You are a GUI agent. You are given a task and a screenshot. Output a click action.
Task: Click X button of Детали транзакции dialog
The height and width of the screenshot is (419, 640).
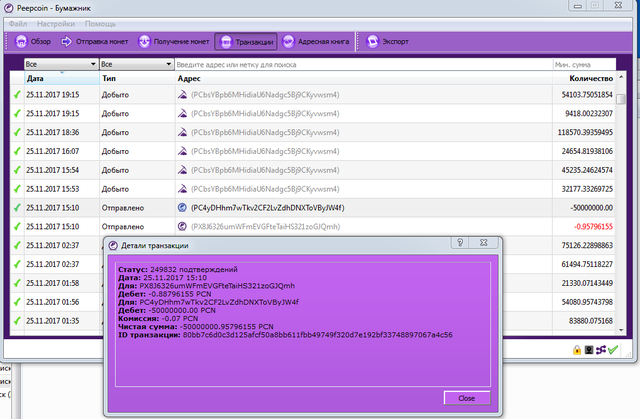[484, 242]
